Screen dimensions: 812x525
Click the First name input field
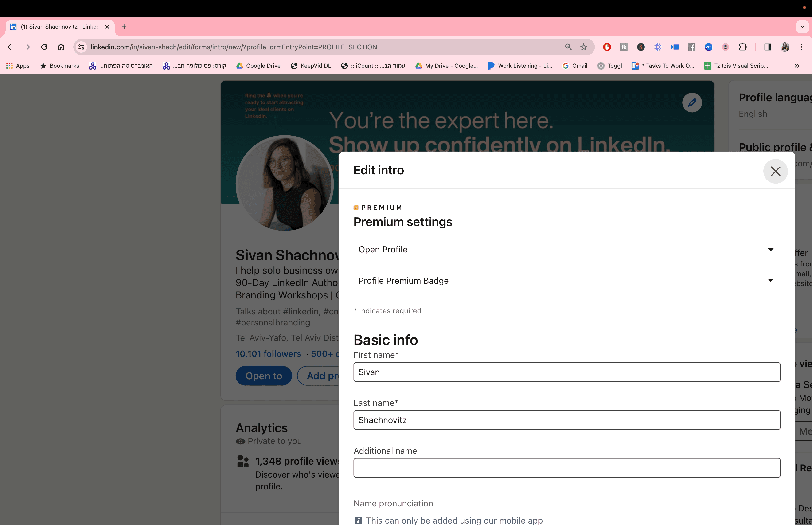tap(567, 372)
